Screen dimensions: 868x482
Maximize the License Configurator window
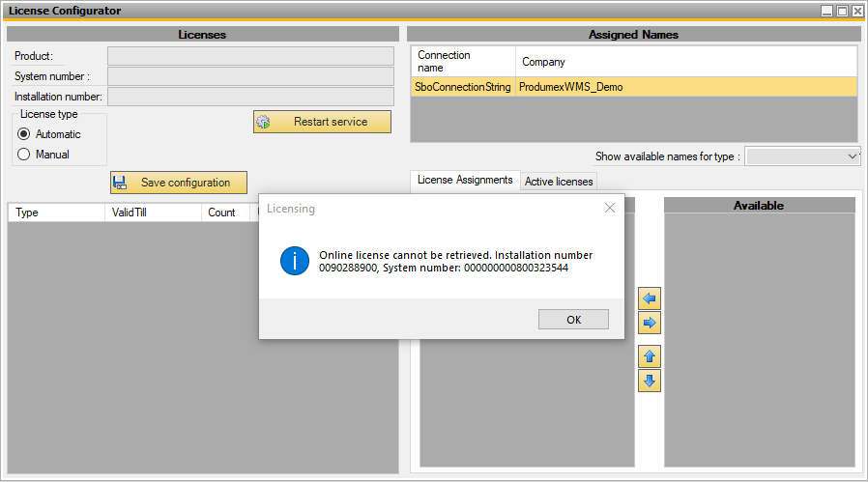842,11
